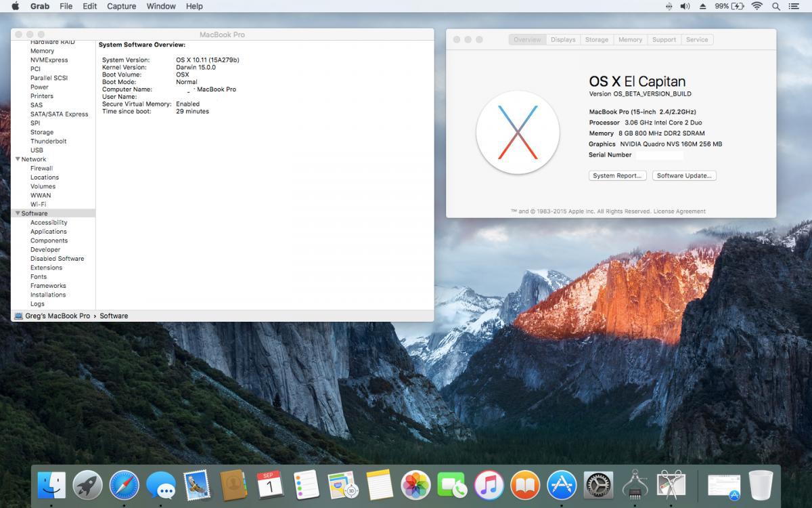Select Wi-Fi under Network
812x508 pixels.
coord(38,204)
